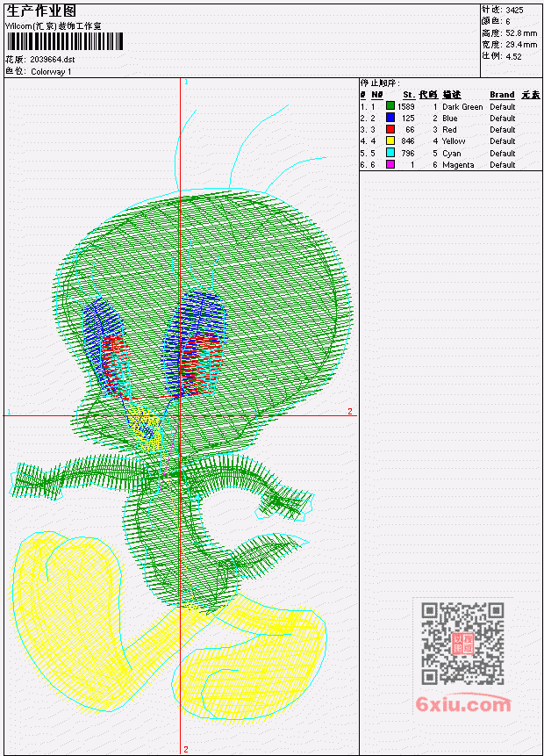Click the '描述' description column header
The height and width of the screenshot is (756, 544).
452,95
